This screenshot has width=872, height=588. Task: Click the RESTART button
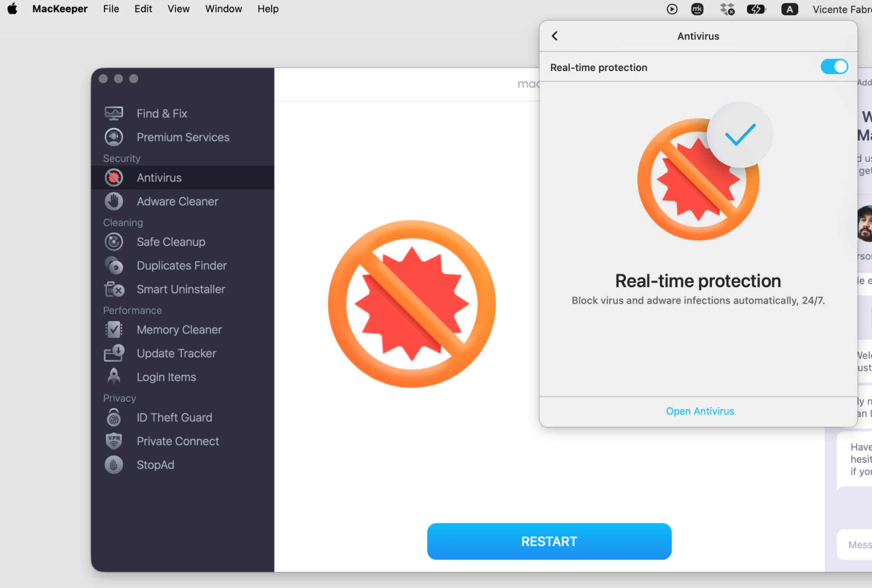(x=549, y=541)
